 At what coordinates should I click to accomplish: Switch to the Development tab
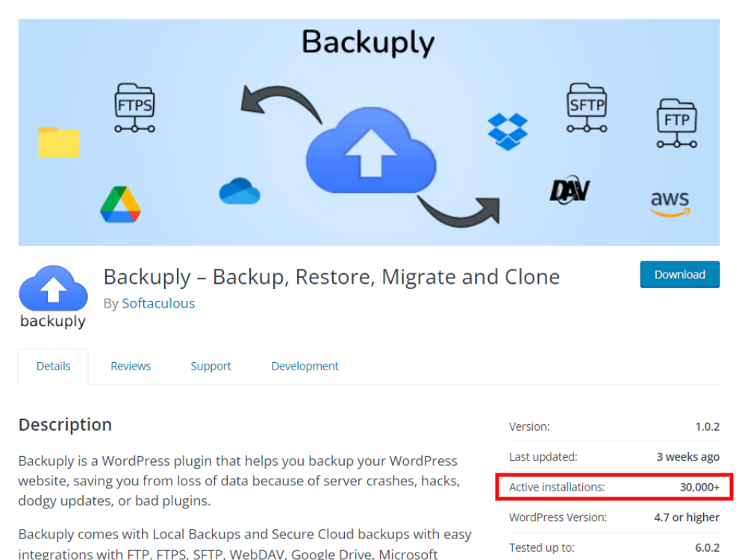click(x=305, y=366)
